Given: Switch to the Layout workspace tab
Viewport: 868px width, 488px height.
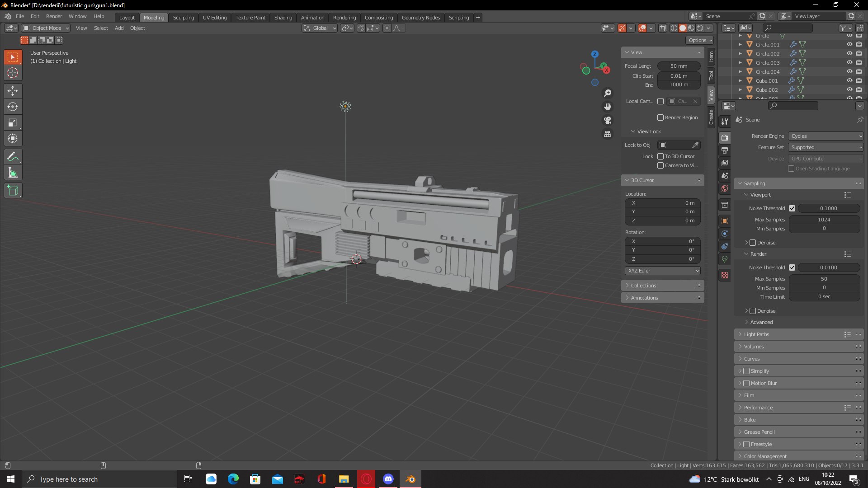Looking at the screenshot, I should pos(127,17).
